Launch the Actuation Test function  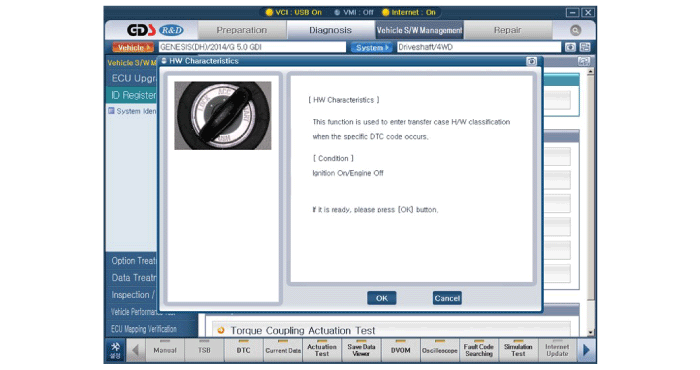click(x=321, y=350)
